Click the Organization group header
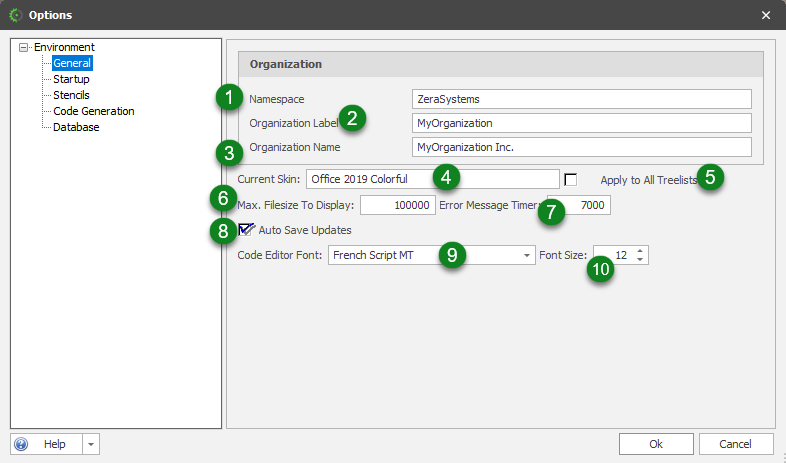Screen dimensions: 786x463 [x=501, y=64]
